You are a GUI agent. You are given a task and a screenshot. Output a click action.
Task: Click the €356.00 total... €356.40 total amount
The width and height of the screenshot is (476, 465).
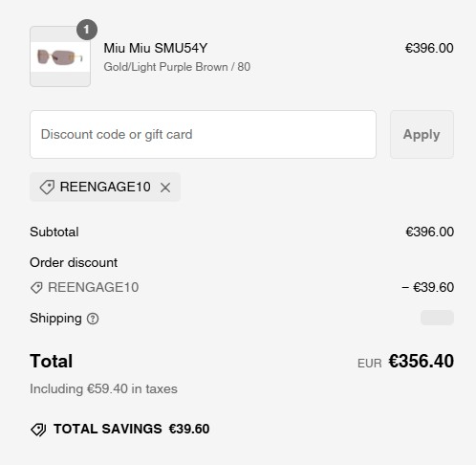422,362
